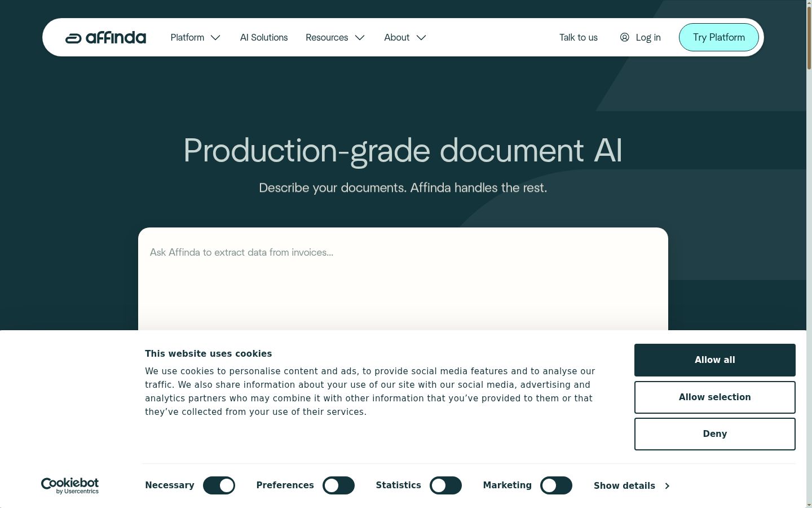Toggle the Necessary cookies switch
The image size is (812, 508).
click(x=219, y=485)
